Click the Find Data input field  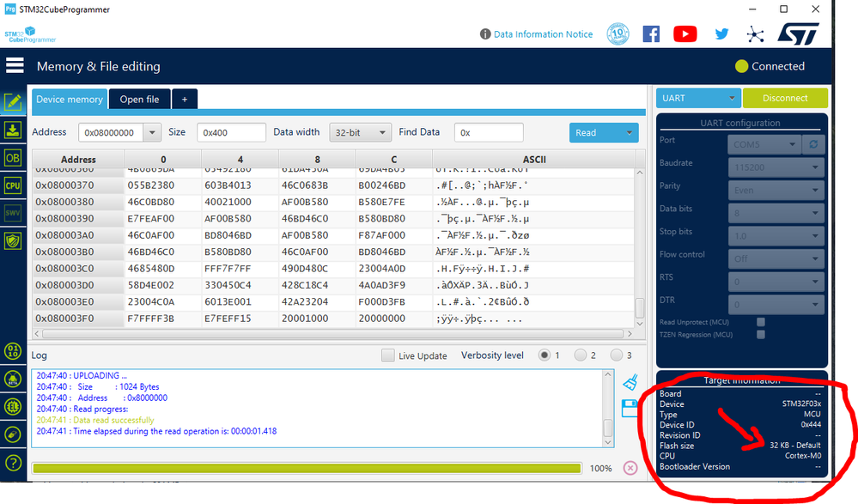click(x=489, y=132)
